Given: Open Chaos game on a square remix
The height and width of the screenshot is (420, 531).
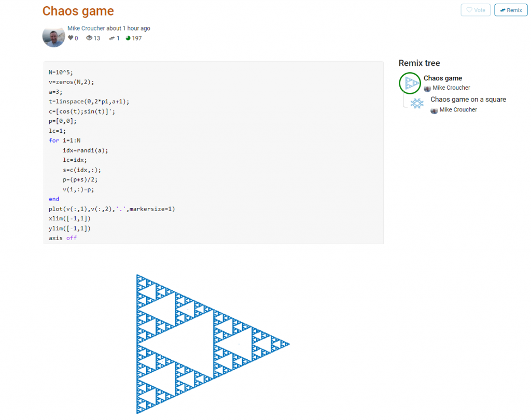Looking at the screenshot, I should pos(468,100).
